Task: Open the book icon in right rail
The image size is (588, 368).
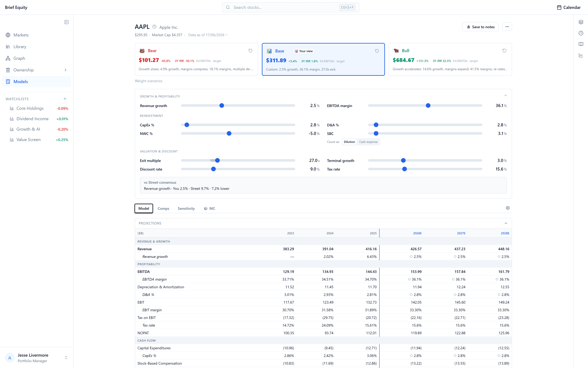Action: tap(581, 44)
